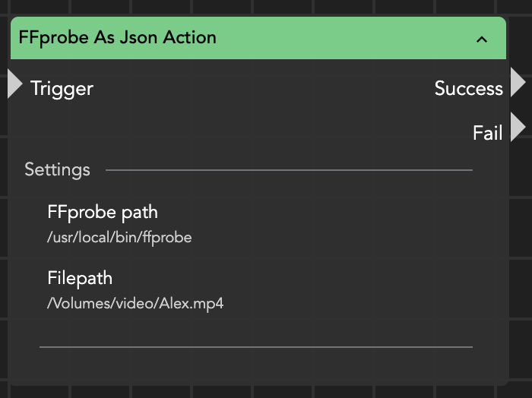
Task: Click the Settings section heading
Action: [x=57, y=170]
